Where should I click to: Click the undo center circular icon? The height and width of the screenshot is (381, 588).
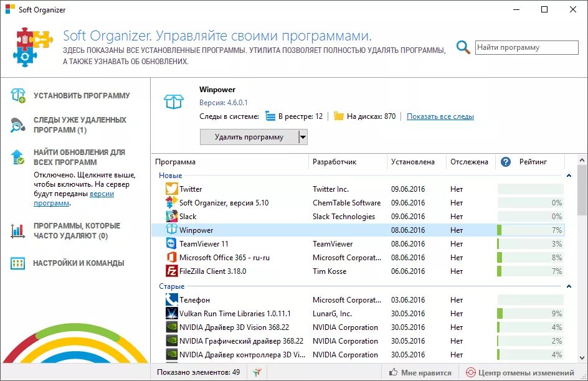pyautogui.click(x=471, y=372)
